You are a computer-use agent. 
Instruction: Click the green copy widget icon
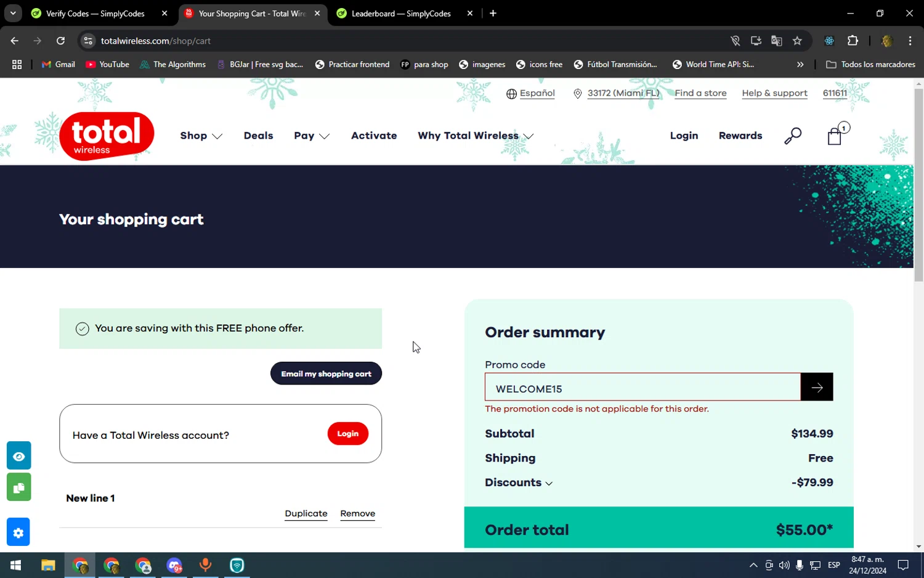coord(18,487)
